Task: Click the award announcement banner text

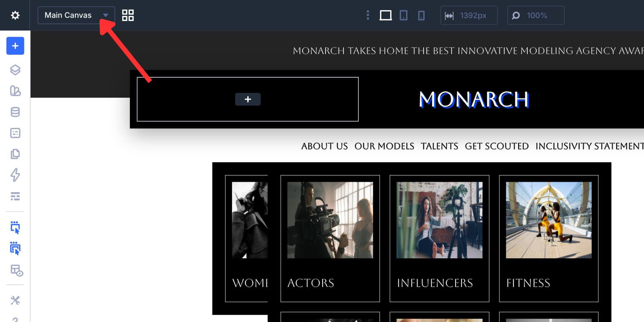Action: [x=468, y=51]
